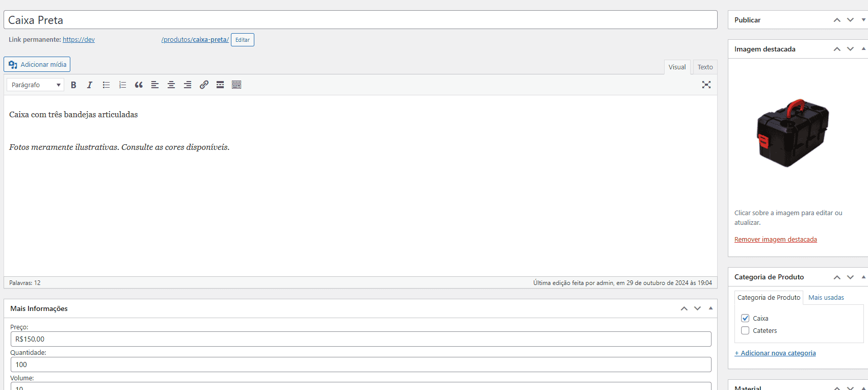The image size is (868, 390).
Task: Collapse the Imagem destacada panel
Action: click(863, 49)
